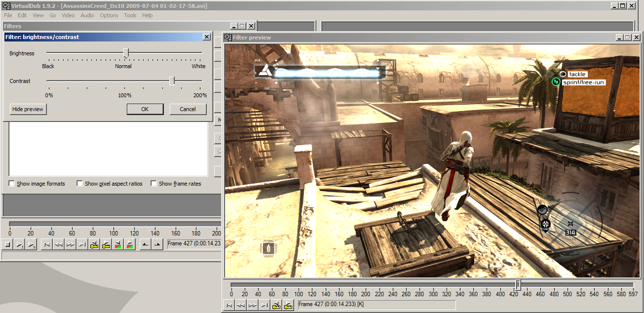Jump to previous keyframe in main toolbar
This screenshot has width=644, height=313.
click(x=94, y=244)
